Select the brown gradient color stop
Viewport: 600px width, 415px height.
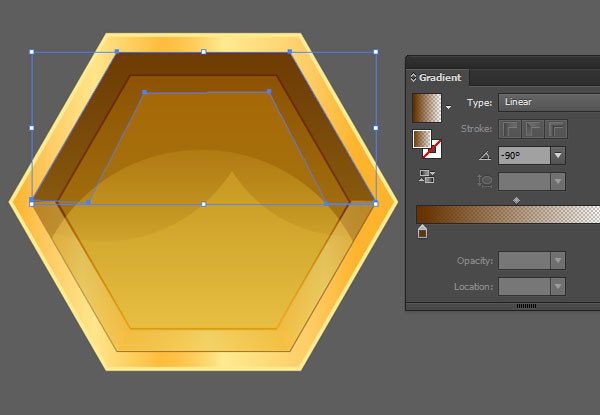point(422,231)
